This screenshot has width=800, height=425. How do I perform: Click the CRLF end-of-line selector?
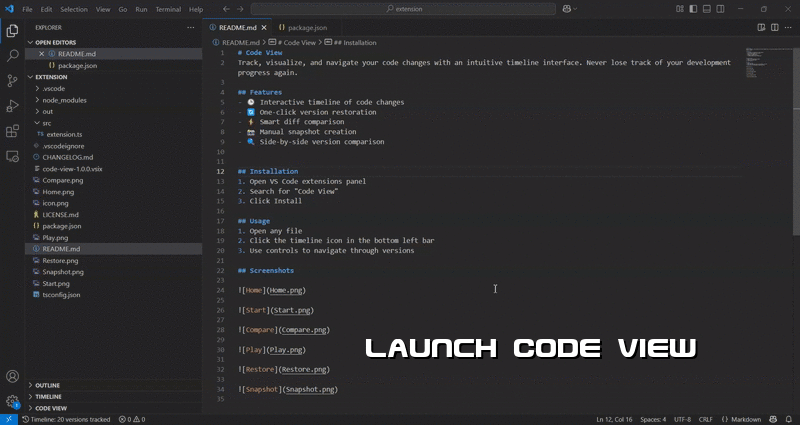(706, 419)
